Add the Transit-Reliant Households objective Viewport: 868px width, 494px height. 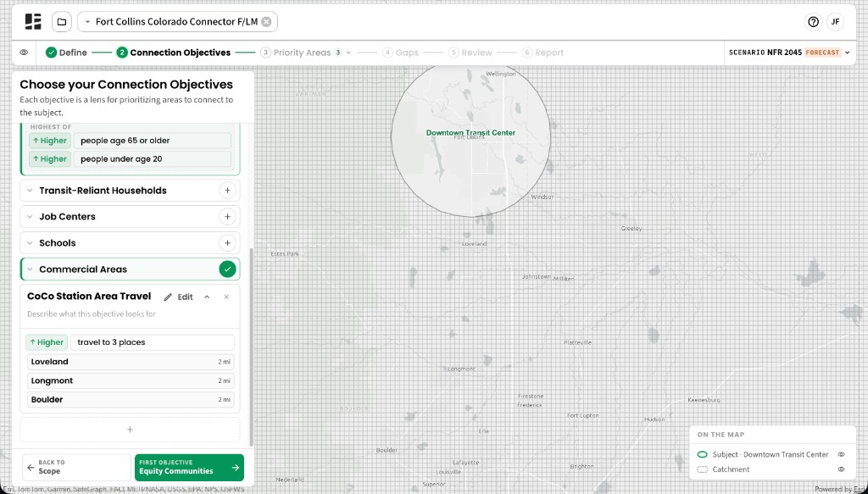227,191
